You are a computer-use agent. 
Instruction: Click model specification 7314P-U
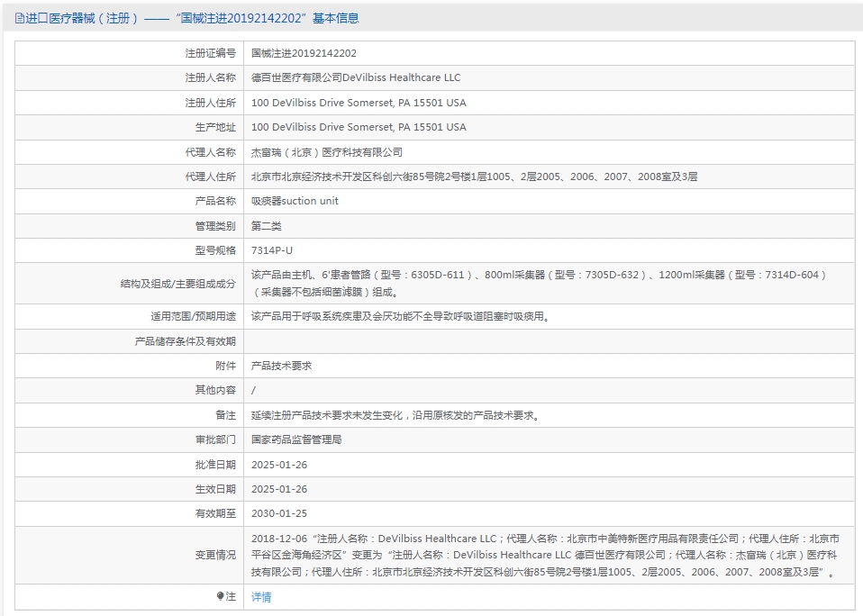click(272, 250)
